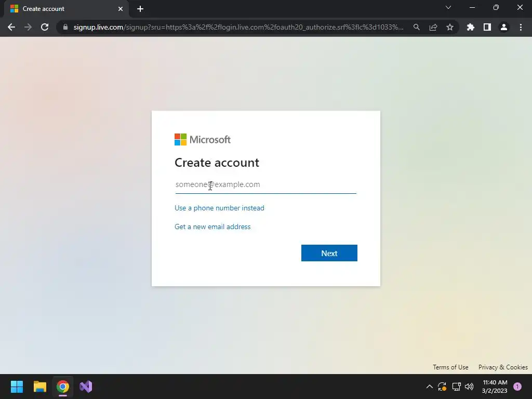Click the sync status tray icon
This screenshot has width=532, height=399.
442,387
